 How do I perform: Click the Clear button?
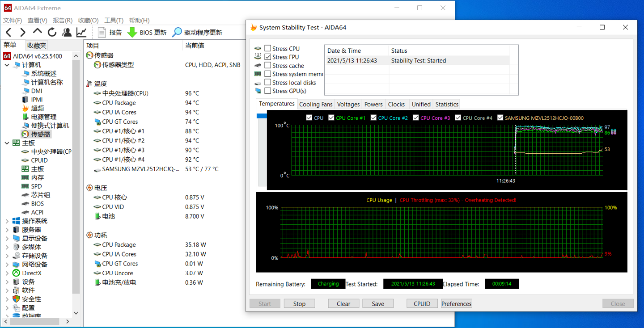[x=343, y=304]
